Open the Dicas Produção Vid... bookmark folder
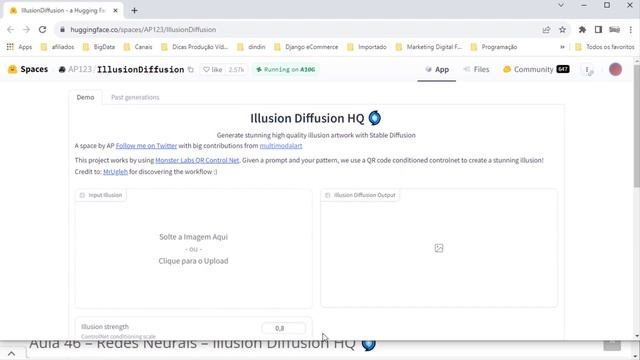The height and width of the screenshot is (360, 640). coord(194,47)
